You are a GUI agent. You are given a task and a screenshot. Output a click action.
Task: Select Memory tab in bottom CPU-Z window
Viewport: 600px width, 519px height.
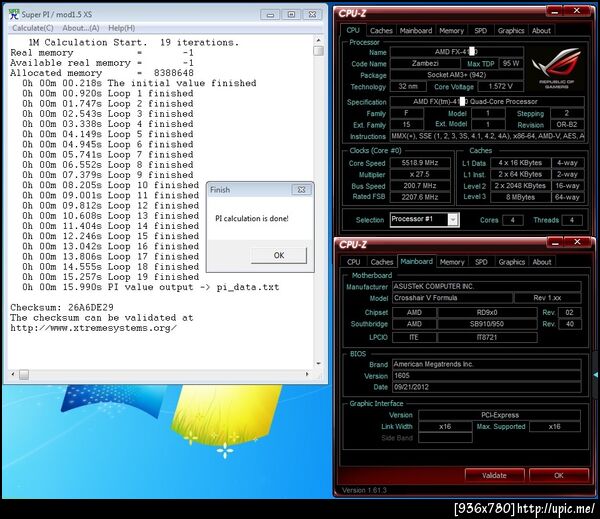coord(452,262)
